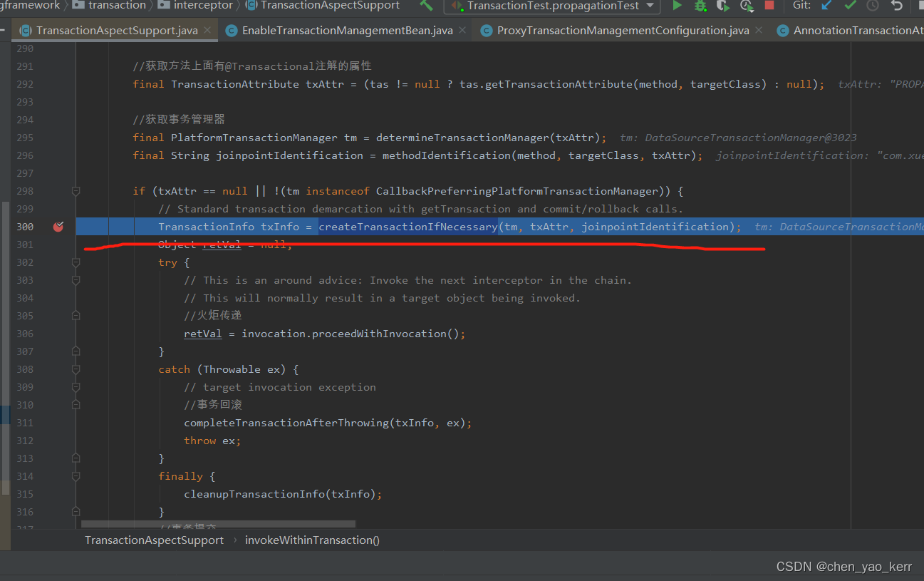Click the fold end marker at line 316
This screenshot has width=924, height=581.
click(x=76, y=512)
